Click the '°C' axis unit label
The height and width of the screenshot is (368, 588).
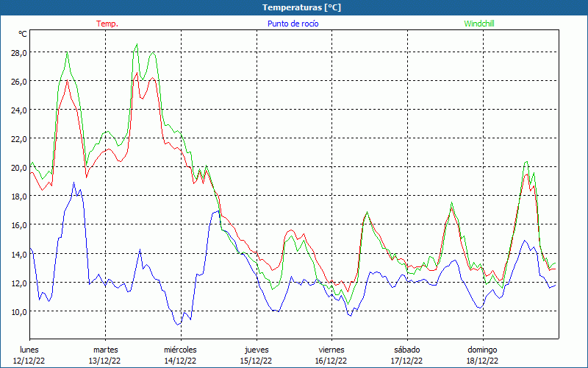(x=23, y=34)
